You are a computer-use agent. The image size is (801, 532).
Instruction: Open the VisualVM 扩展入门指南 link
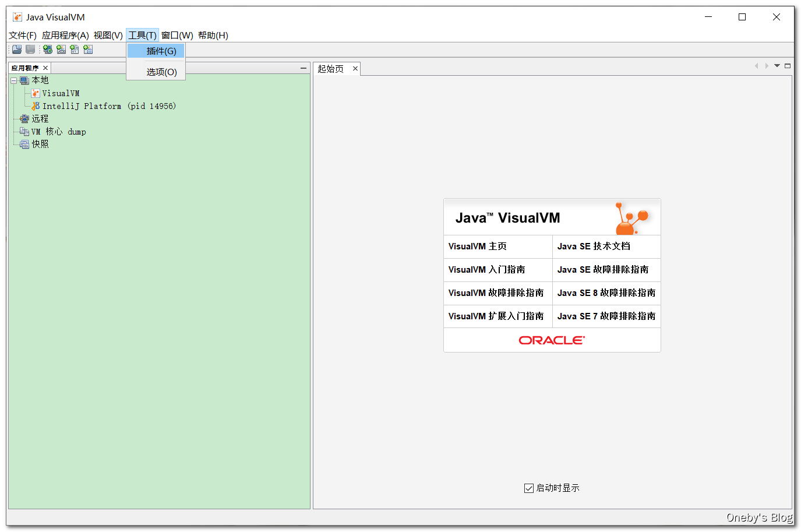click(x=496, y=316)
